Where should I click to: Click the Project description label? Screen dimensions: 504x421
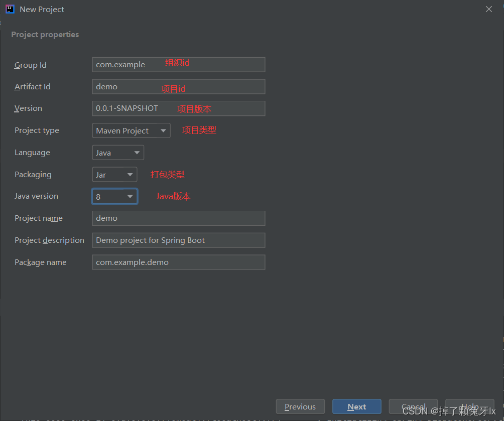50,240
